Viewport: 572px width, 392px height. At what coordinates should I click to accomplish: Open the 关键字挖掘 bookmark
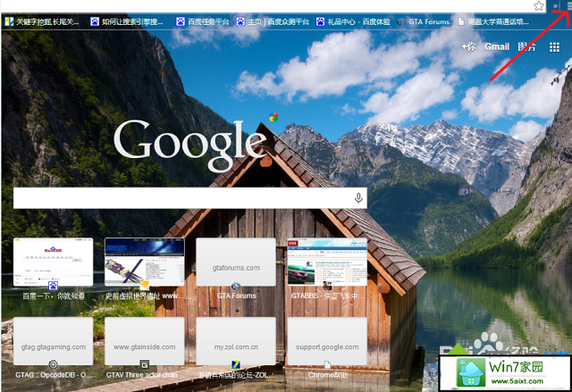[42, 21]
